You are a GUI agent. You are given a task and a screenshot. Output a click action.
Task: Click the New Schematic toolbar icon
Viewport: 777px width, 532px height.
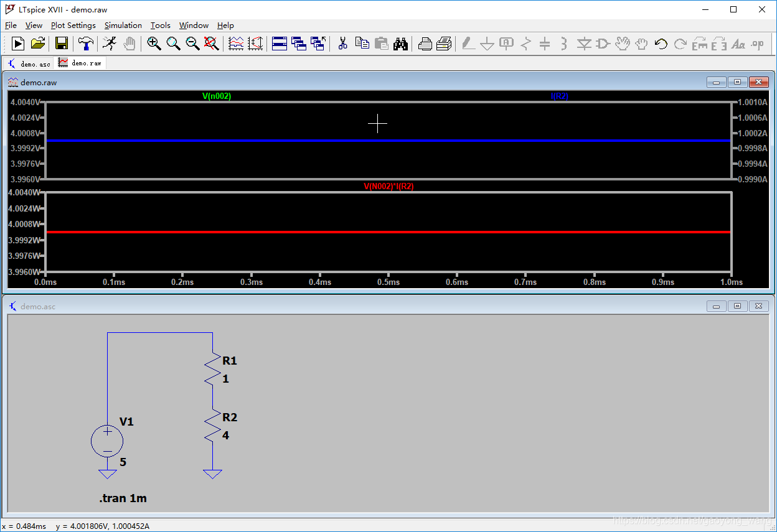coord(18,43)
